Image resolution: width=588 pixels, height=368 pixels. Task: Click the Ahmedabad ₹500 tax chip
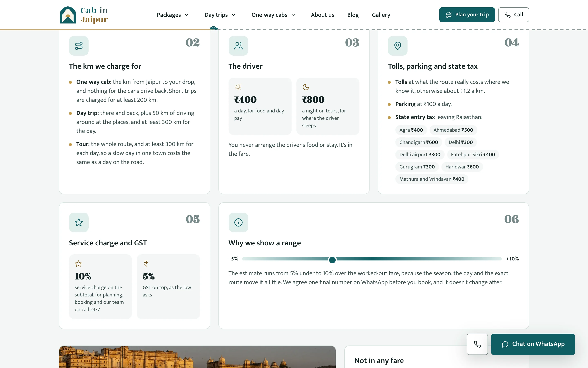coord(453,130)
